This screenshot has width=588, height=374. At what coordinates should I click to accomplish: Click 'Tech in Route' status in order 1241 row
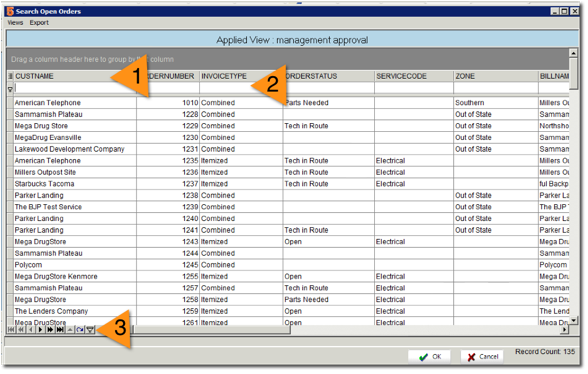pyautogui.click(x=328, y=230)
